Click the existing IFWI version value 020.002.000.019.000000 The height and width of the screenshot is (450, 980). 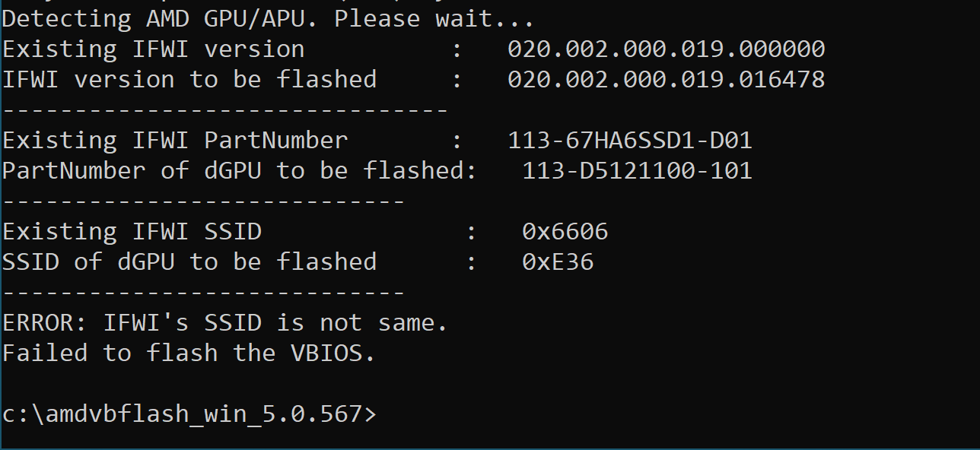666,49
